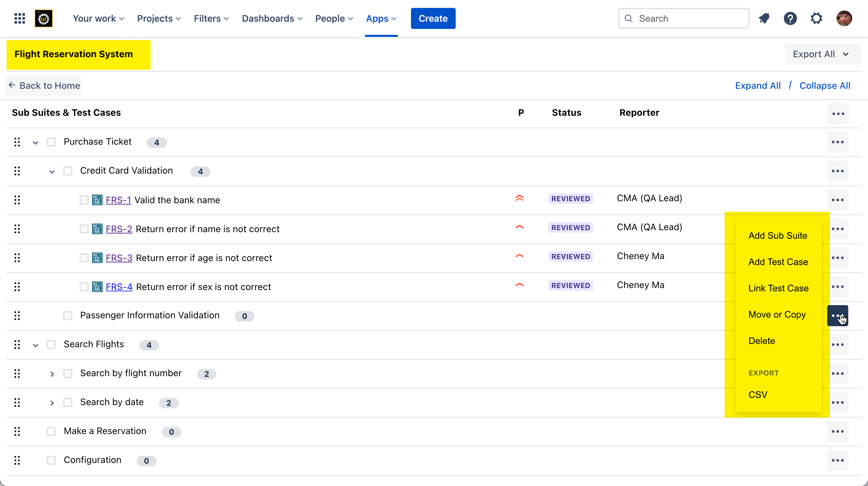This screenshot has height=486, width=868.
Task: Open three-dot menu for Configuration row
Action: coord(837,460)
